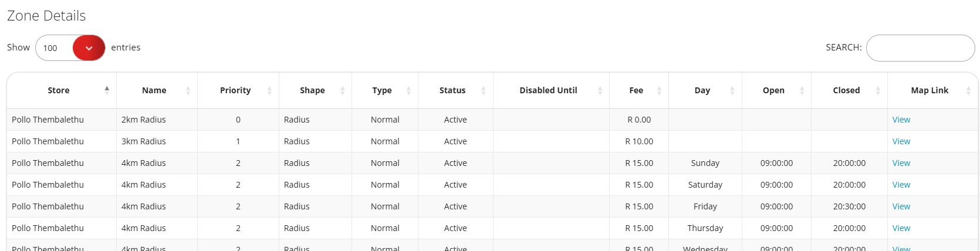
Task: Open View link for 2km Radius zone
Action: pyautogui.click(x=901, y=120)
